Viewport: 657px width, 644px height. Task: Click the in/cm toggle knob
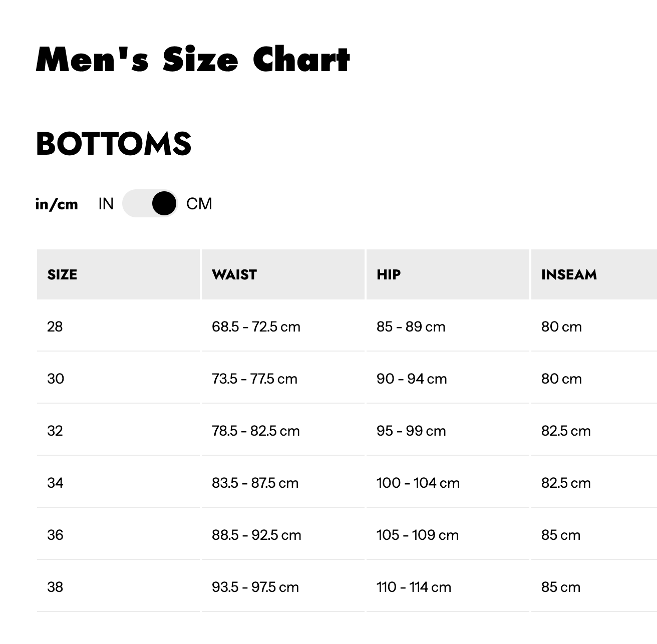point(164,204)
